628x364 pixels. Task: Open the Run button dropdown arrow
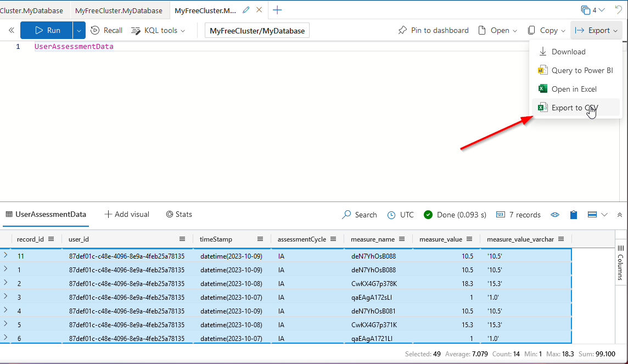(x=78, y=30)
